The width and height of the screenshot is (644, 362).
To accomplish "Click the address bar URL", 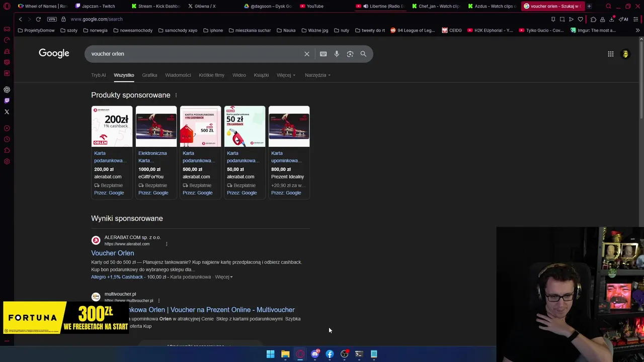I will 97,19.
